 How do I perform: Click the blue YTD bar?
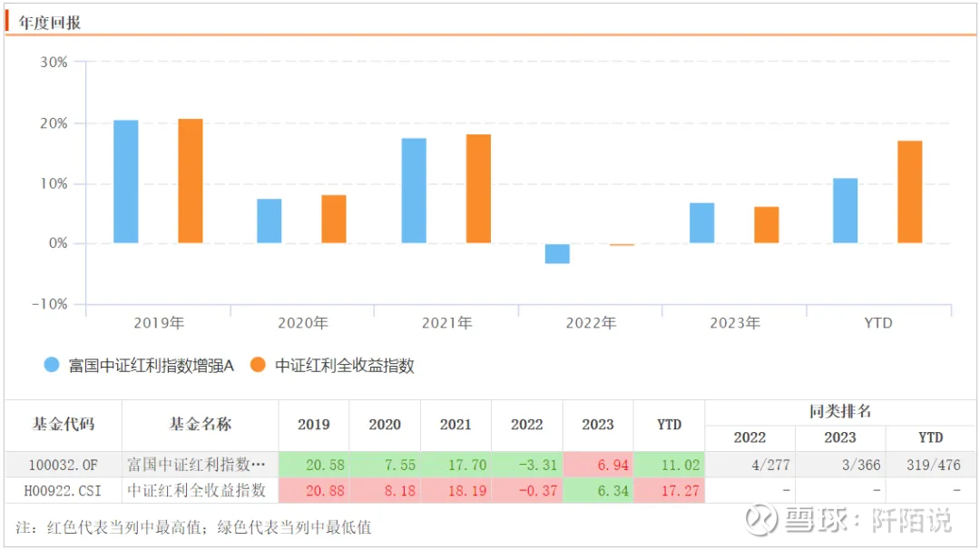coord(846,211)
